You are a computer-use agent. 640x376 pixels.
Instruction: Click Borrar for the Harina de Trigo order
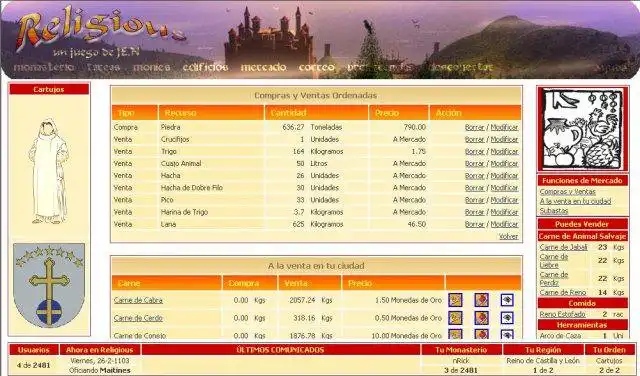[x=475, y=212]
